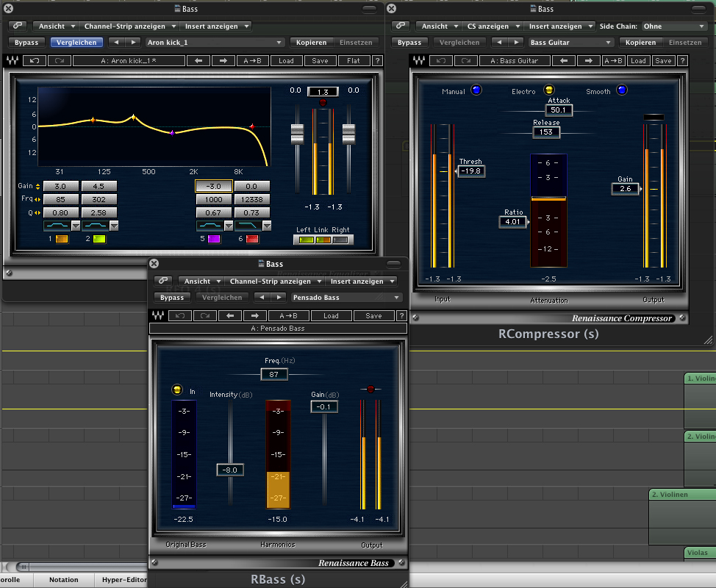The height and width of the screenshot is (588, 716).
Task: Click Load button in RBass
Action: pyautogui.click(x=331, y=315)
